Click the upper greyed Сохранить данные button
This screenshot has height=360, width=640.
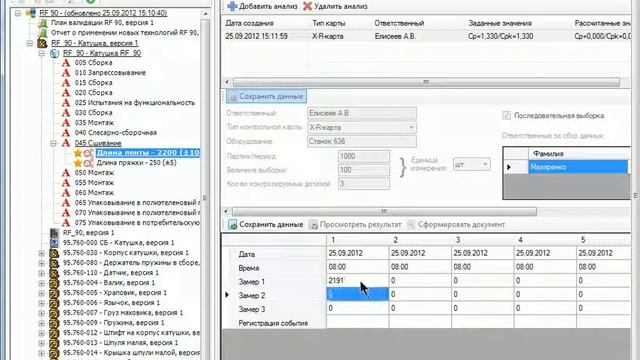[x=267, y=96]
